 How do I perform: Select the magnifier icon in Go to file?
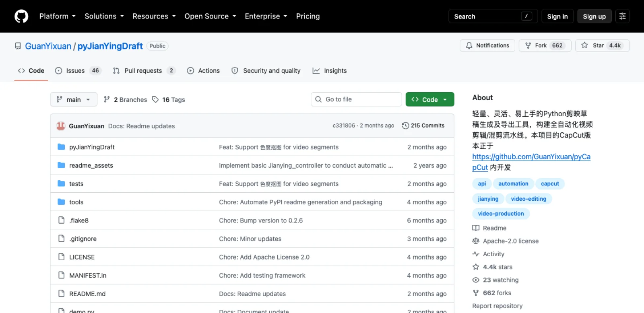click(x=318, y=99)
